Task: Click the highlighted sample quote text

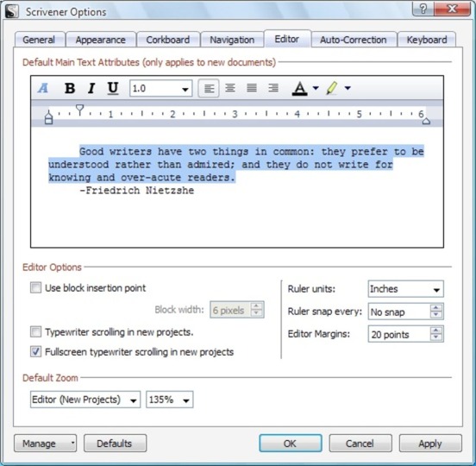Action: (x=236, y=164)
